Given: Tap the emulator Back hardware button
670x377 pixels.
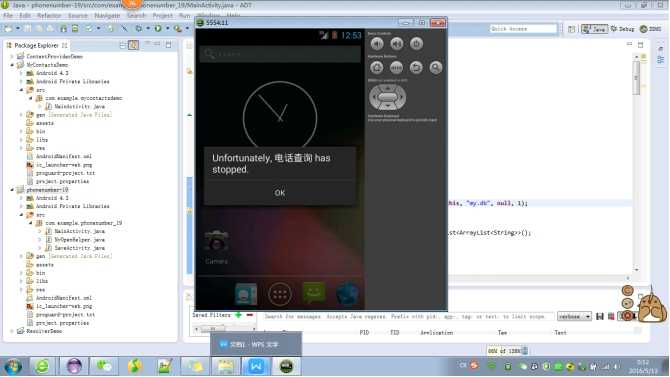Looking at the screenshot, I should click(417, 68).
